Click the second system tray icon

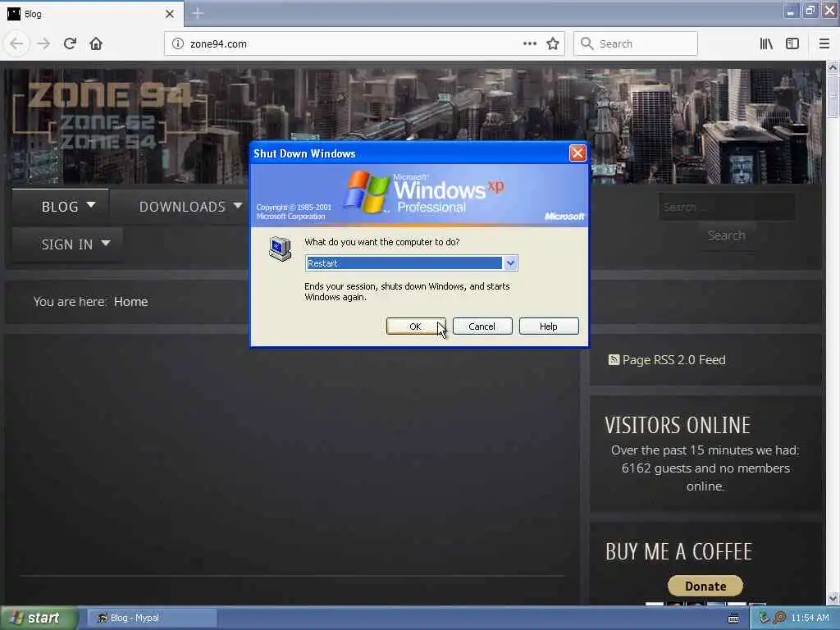coord(780,618)
